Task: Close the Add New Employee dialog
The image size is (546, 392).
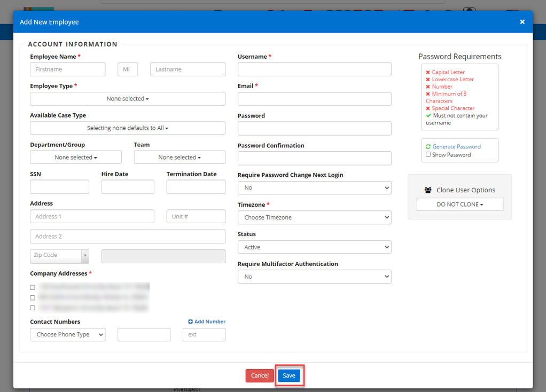Action: pos(522,22)
